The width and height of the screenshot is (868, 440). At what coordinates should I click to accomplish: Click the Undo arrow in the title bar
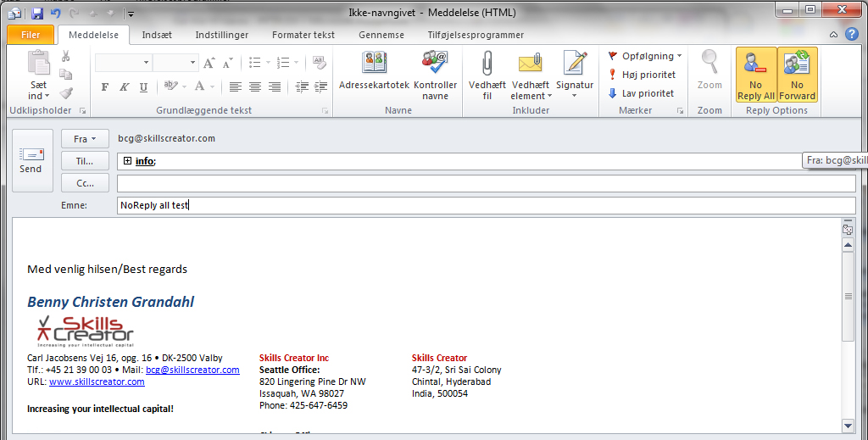click(x=56, y=14)
